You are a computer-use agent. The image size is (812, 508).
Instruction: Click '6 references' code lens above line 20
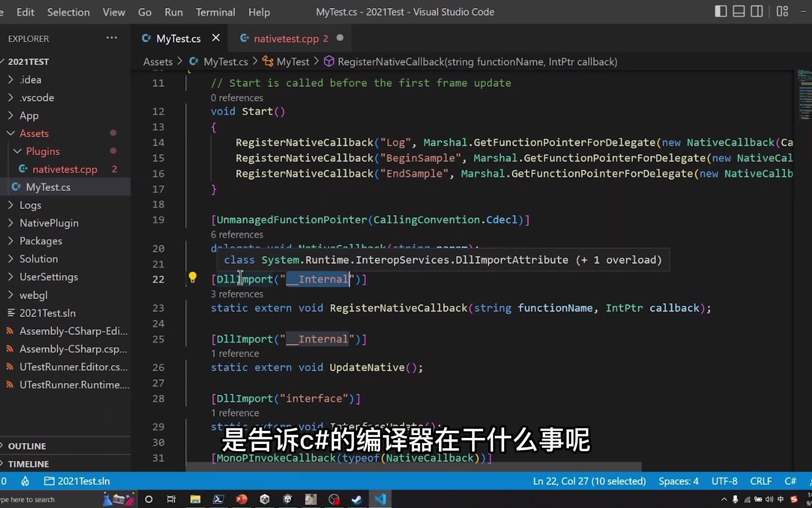237,235
